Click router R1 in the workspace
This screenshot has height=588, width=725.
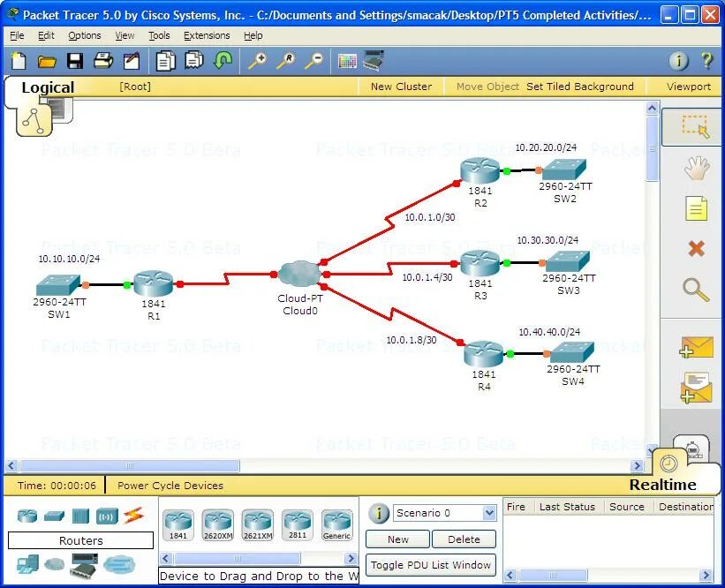pyautogui.click(x=153, y=283)
